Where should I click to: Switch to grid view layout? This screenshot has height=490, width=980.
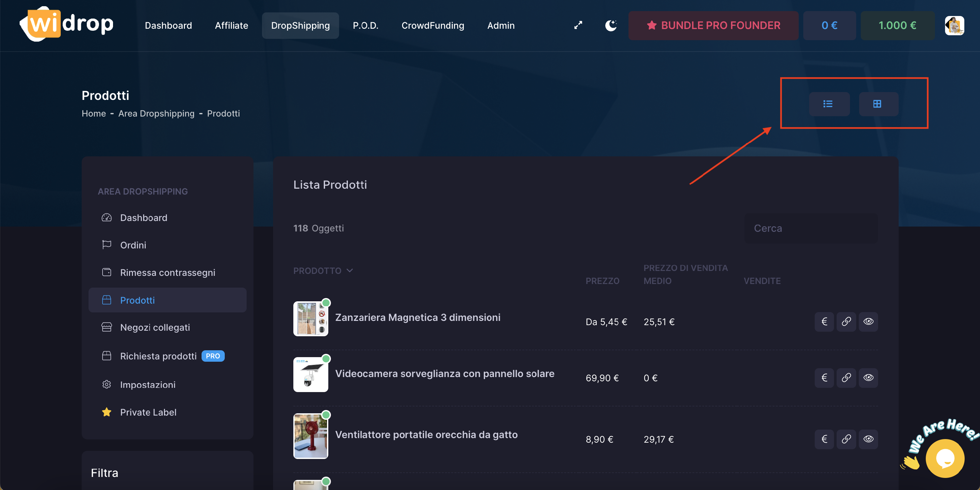pos(878,104)
